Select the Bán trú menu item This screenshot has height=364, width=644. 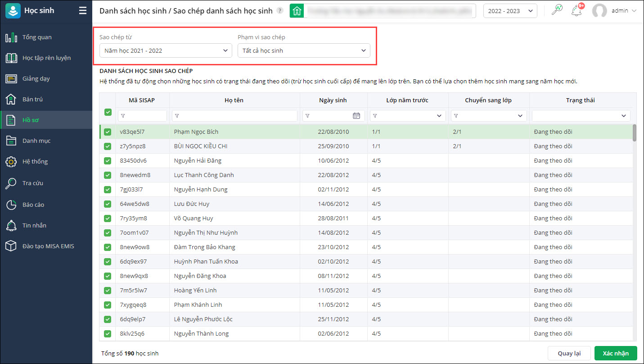46,100
